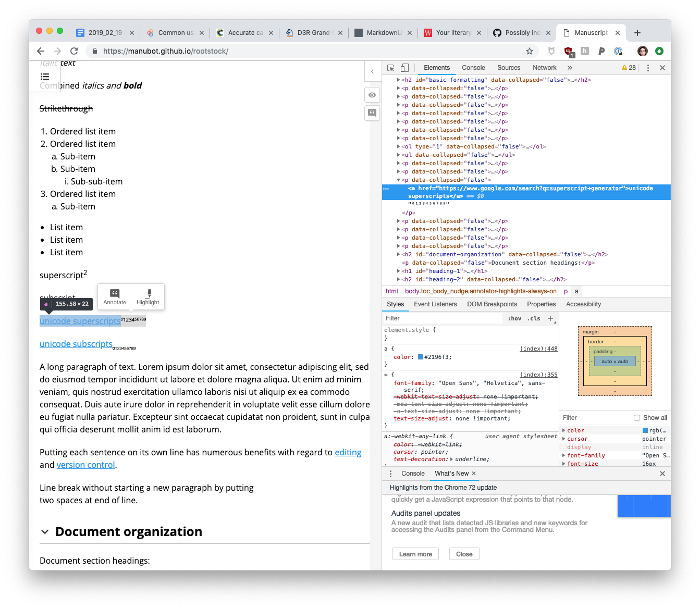The height and width of the screenshot is (609, 700).
Task: Close the DevTools panel
Action: point(662,68)
